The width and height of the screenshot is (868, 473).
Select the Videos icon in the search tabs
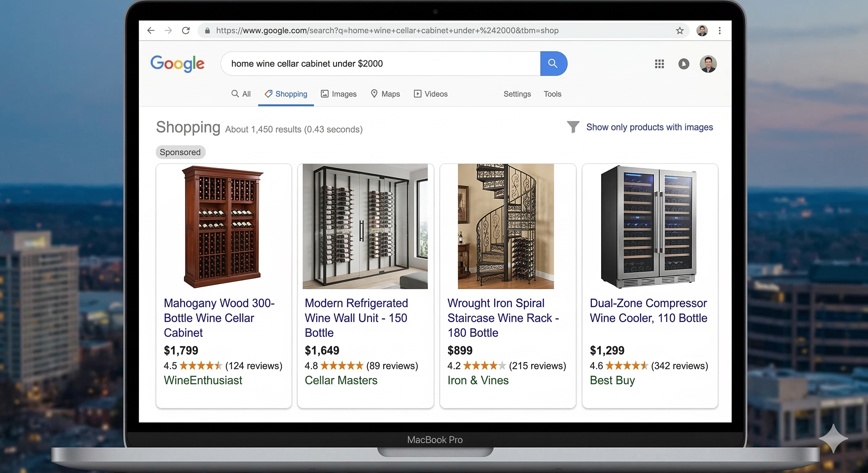417,94
